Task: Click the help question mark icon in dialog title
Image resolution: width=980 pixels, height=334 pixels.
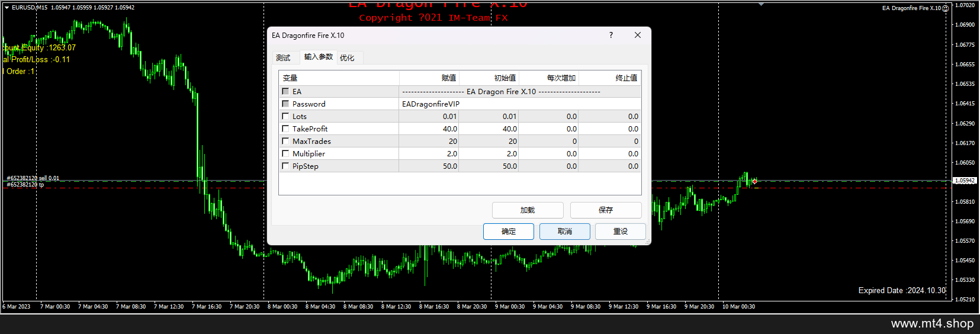Action: coord(611,35)
